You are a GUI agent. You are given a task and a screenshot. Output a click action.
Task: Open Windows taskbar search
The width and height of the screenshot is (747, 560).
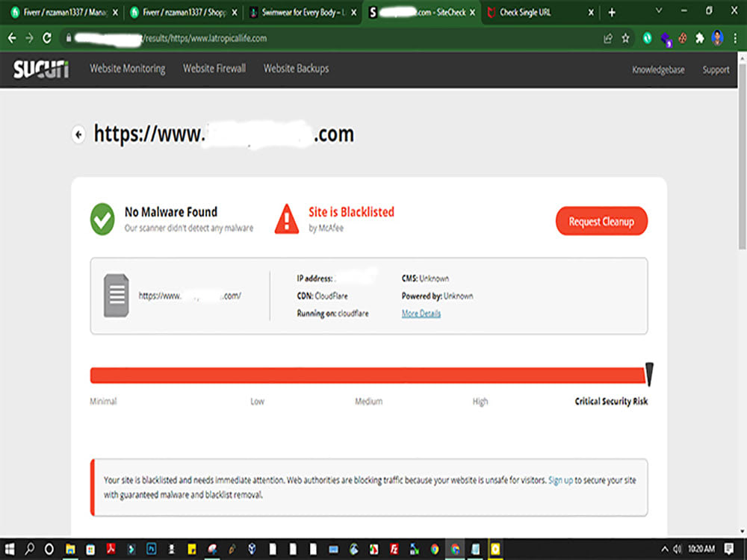[x=30, y=549]
